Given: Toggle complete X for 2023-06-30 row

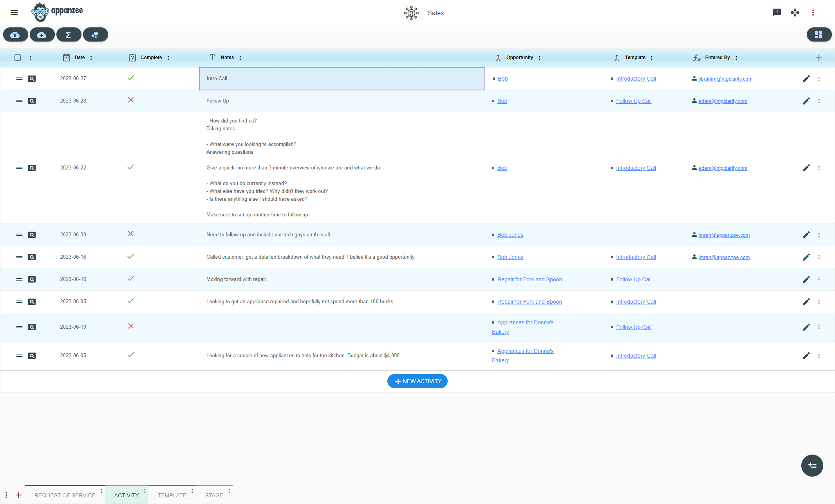Looking at the screenshot, I should [131, 234].
